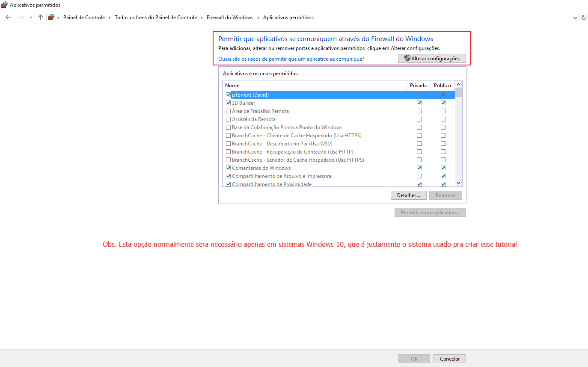Viewport: 588px width, 367px height.
Task: Open Todos os Itens do Painel breadcrumb
Action: click(156, 18)
